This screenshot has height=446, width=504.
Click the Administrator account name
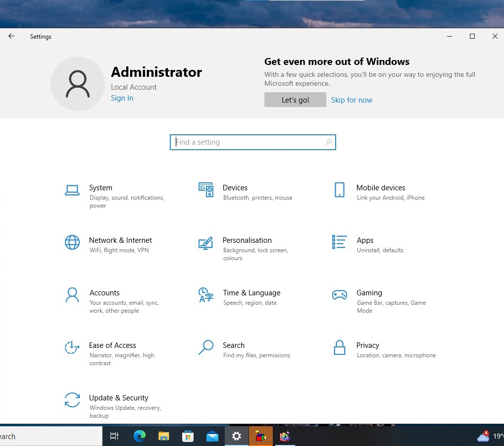coord(156,72)
